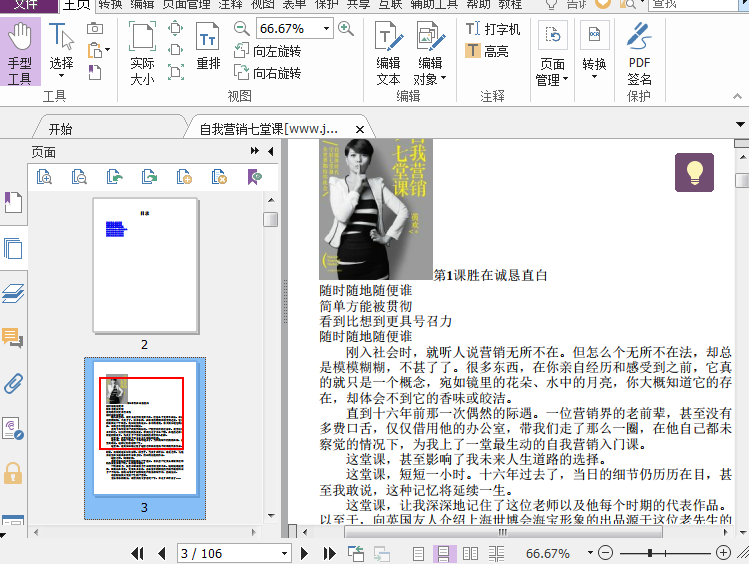
Task: Expand the Select (选择) tool dropdown arrow
Action: pyautogui.click(x=61, y=76)
